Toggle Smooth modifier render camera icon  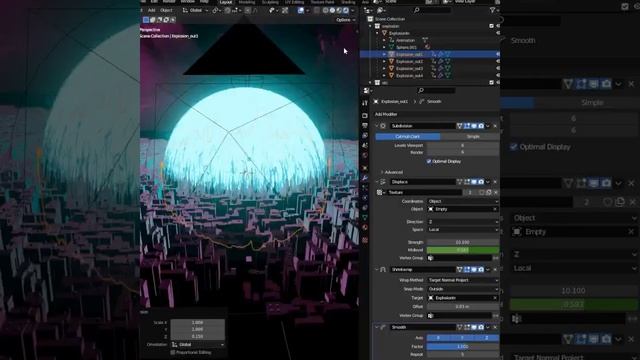(x=481, y=327)
